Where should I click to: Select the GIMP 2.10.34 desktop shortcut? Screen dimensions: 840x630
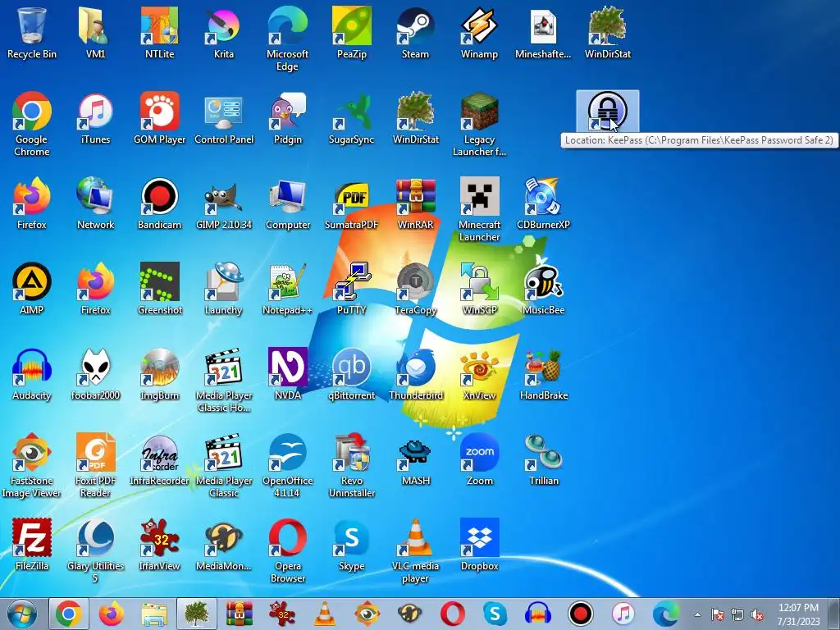(x=223, y=203)
